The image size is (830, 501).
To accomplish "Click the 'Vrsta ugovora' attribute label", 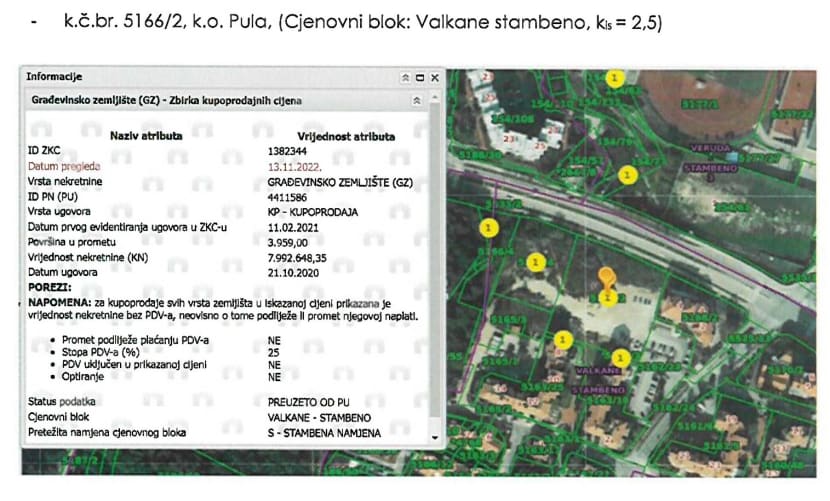I will click(x=59, y=211).
